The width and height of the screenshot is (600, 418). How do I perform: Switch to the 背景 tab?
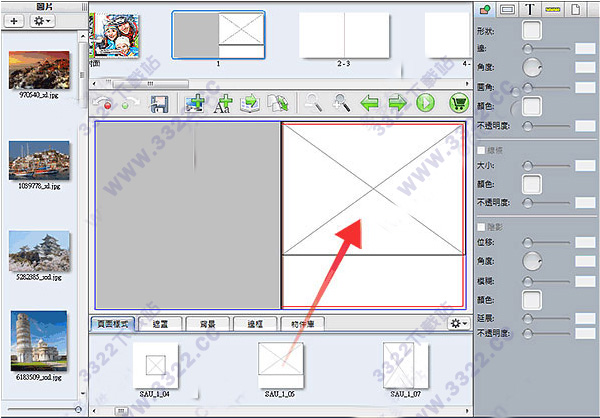(x=208, y=324)
